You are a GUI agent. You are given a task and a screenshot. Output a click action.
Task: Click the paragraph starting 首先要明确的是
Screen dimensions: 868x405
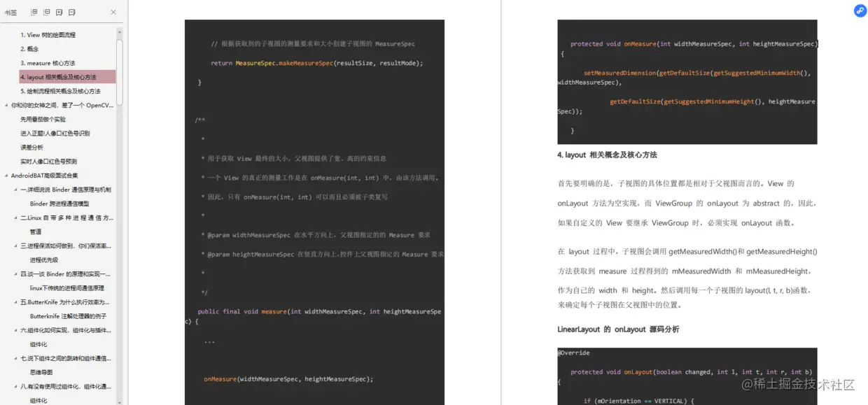687,203
